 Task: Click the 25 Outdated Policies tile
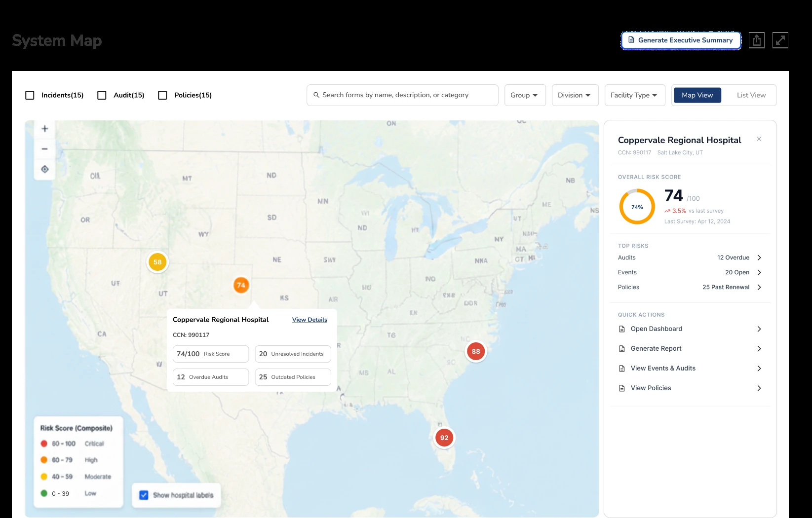[293, 377]
